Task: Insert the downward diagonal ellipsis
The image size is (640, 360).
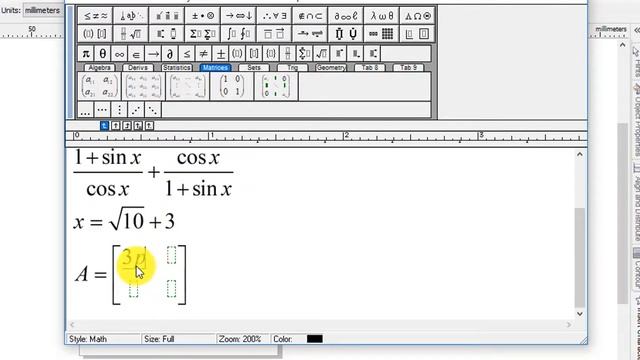Action: [x=153, y=110]
